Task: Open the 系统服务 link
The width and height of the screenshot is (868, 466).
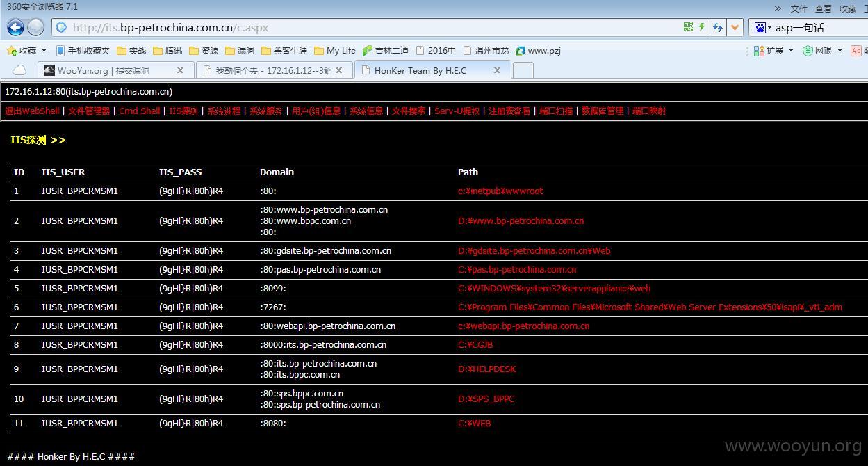Action: (x=266, y=111)
